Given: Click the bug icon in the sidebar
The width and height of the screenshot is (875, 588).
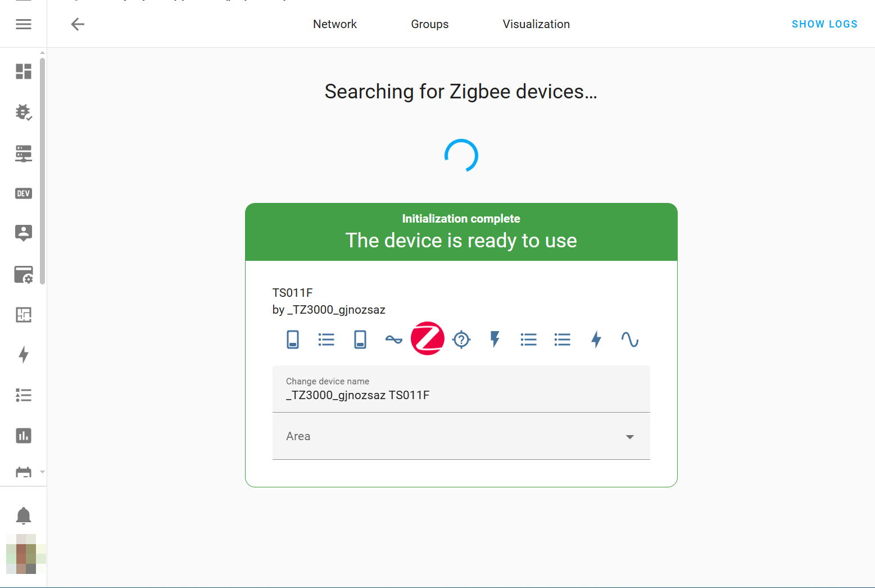Looking at the screenshot, I should [x=24, y=112].
